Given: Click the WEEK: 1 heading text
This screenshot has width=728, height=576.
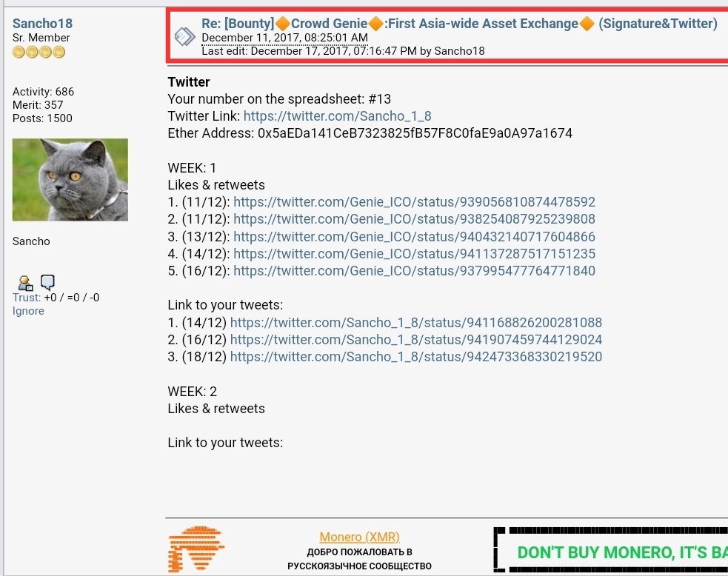Looking at the screenshot, I should [192, 167].
